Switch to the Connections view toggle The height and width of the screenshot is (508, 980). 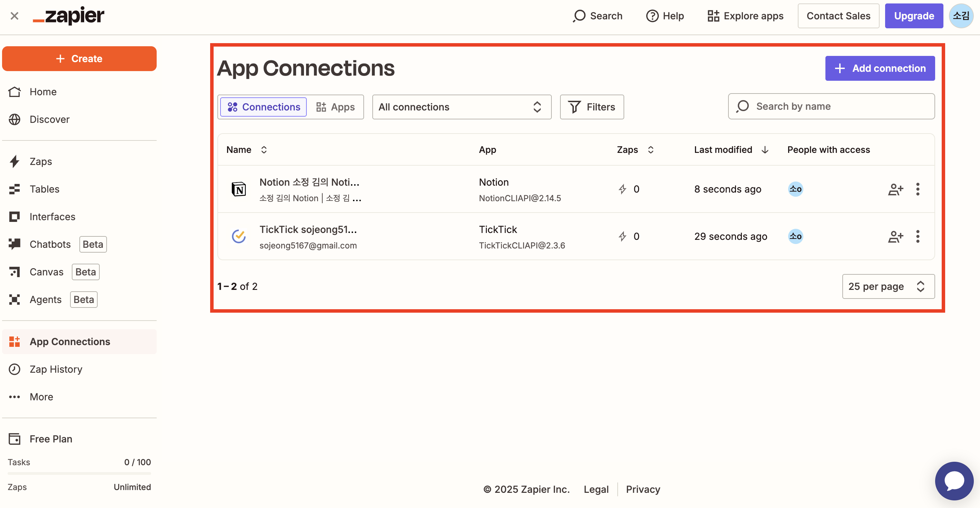264,107
